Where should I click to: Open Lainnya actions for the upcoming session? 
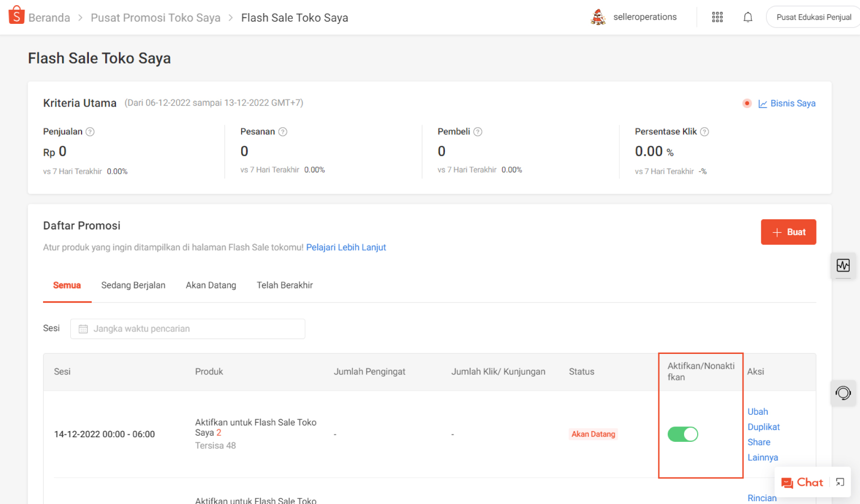(x=762, y=457)
